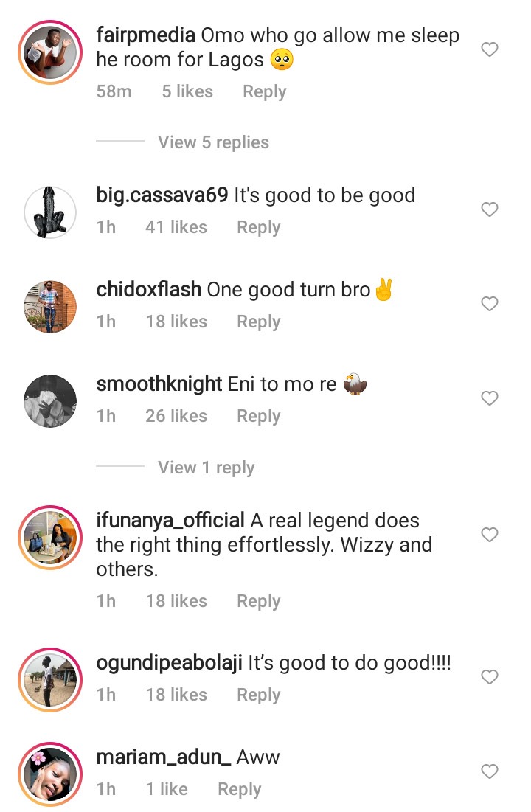Show who liked smoothknight's comment (26 likes)

(176, 416)
